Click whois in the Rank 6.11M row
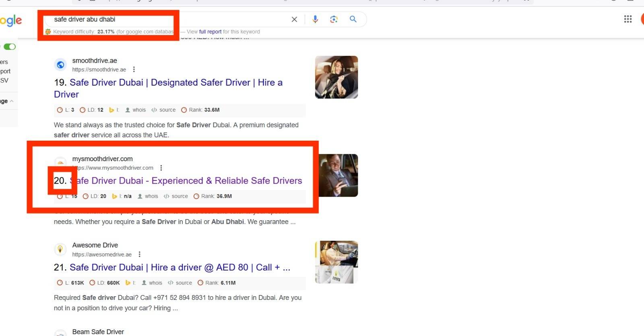 [x=152, y=283]
